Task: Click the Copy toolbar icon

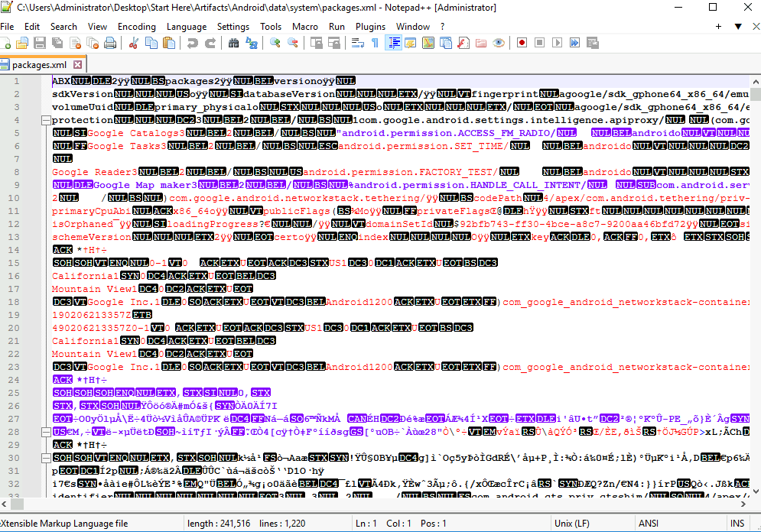Action: tap(151, 43)
